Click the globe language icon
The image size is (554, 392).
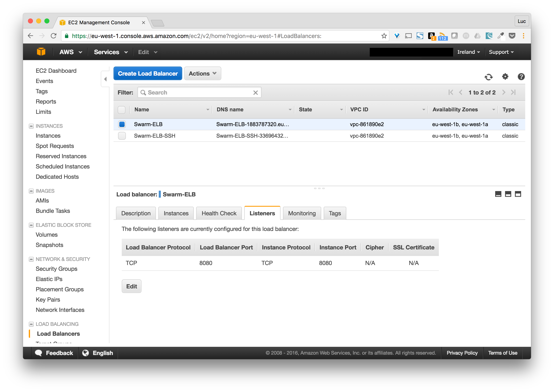tap(86, 353)
